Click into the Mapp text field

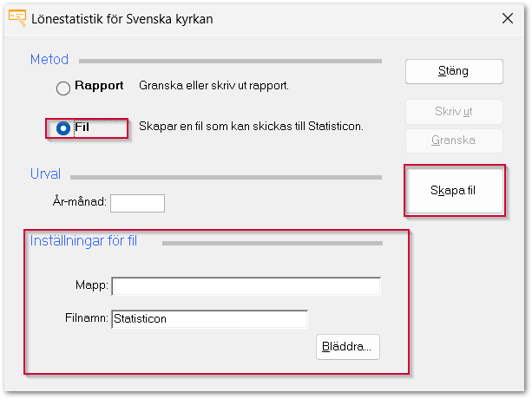pyautogui.click(x=246, y=286)
